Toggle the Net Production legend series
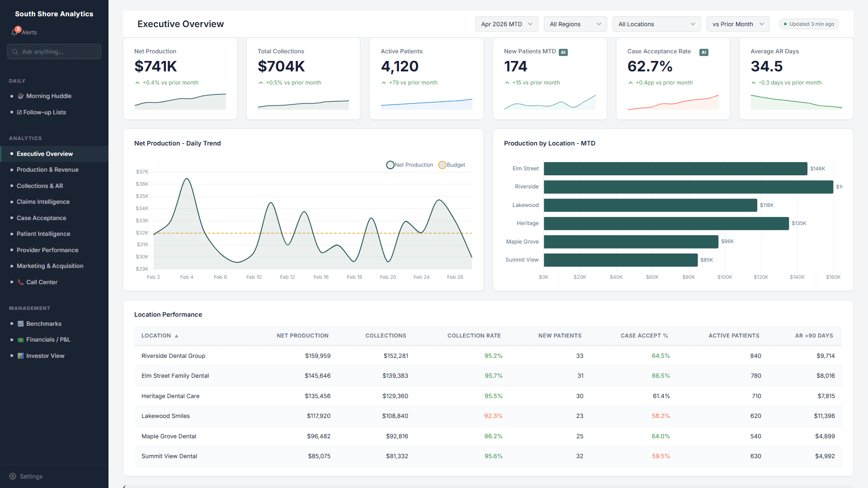This screenshot has width=868, height=488. click(410, 165)
